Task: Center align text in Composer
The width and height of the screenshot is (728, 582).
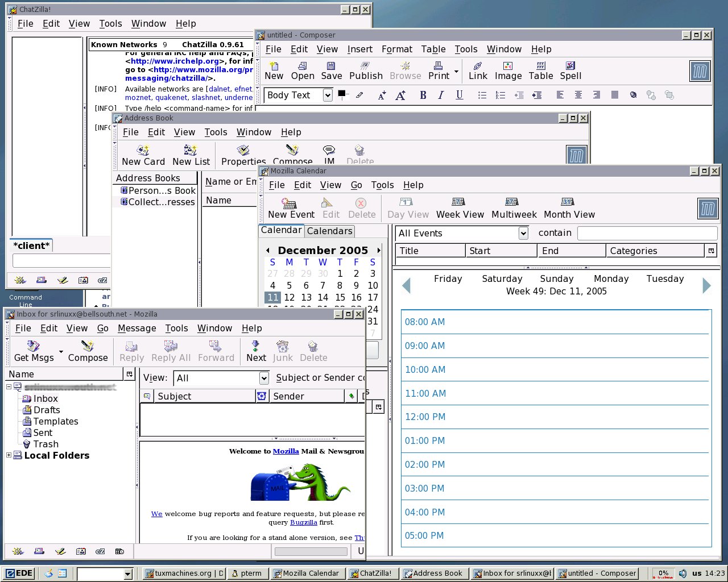Action: click(x=578, y=95)
